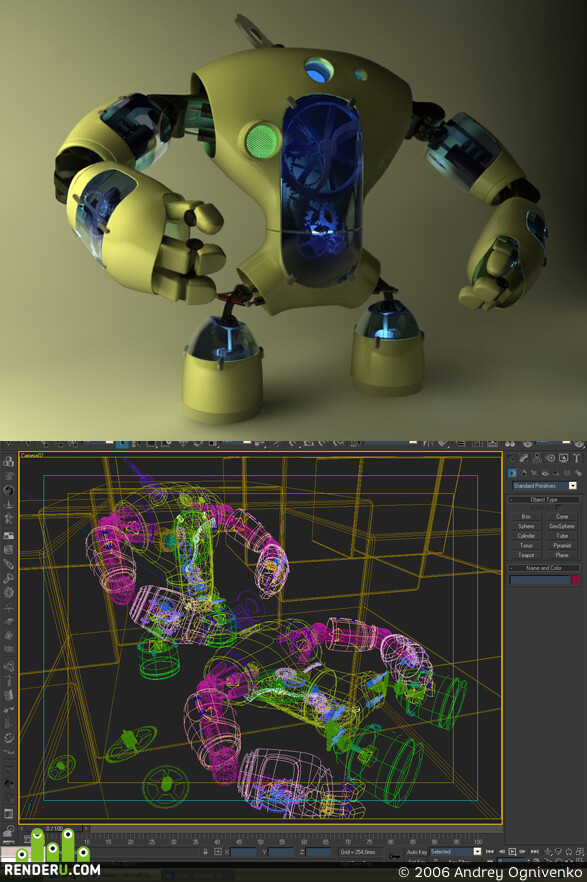This screenshot has width=587, height=882.
Task: Pick the red object color swatch
Action: tap(575, 580)
